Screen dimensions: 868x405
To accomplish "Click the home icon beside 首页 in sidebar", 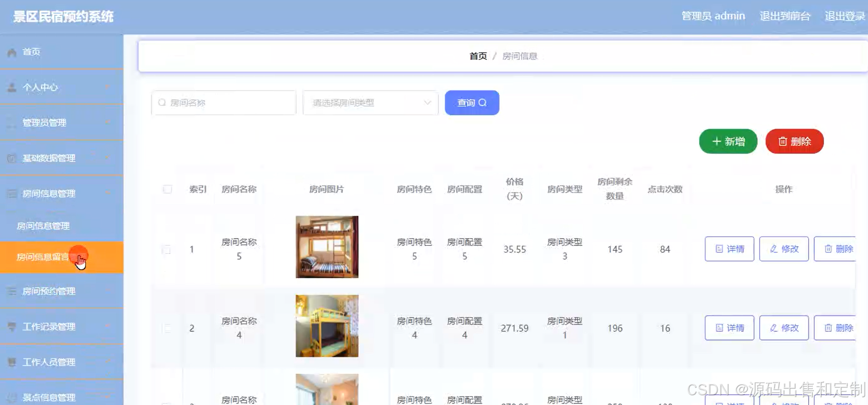I will point(12,52).
